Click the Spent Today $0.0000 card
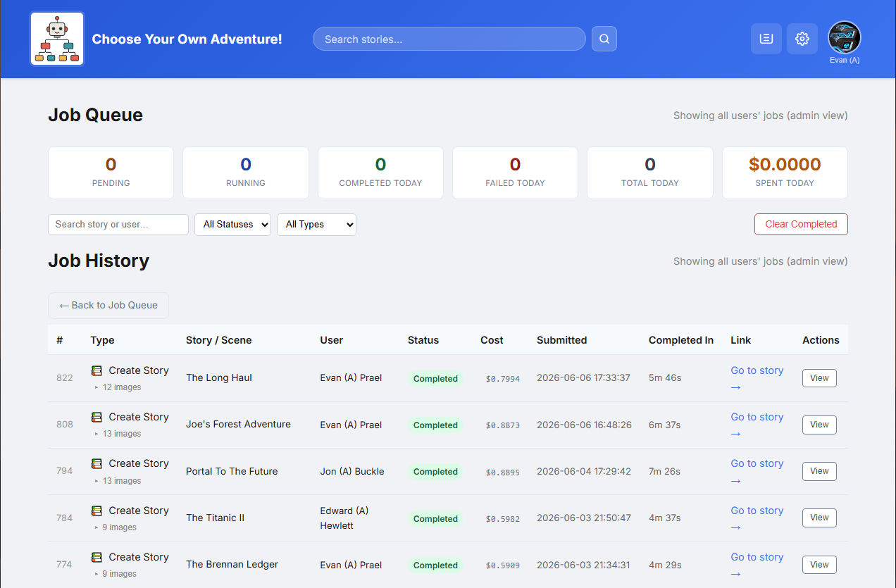 (785, 173)
